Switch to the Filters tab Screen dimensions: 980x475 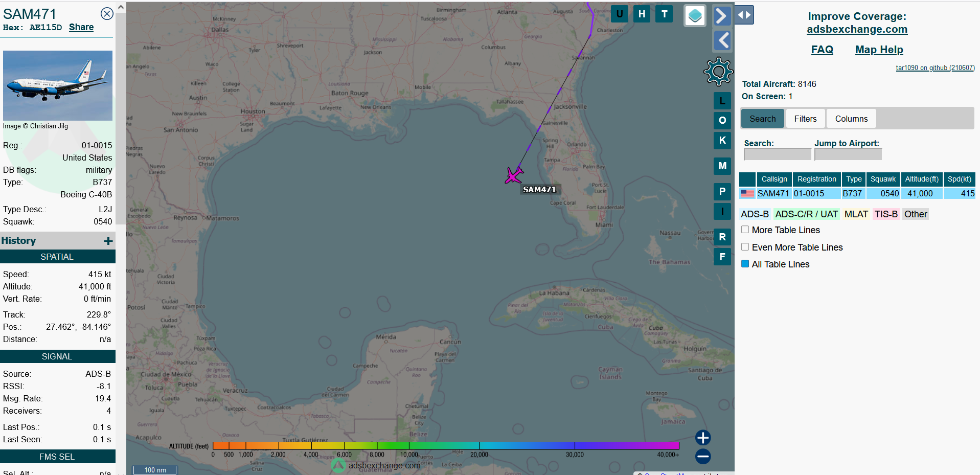[805, 119]
